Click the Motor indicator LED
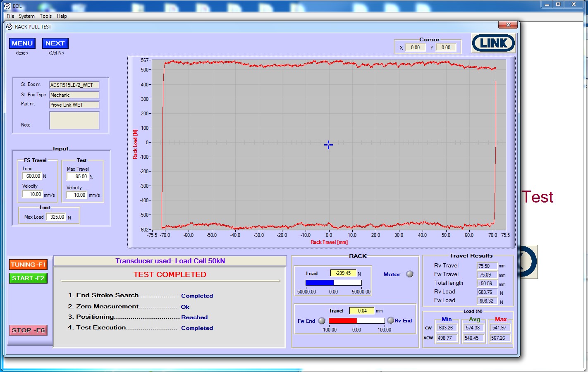The image size is (588, 372). [409, 274]
